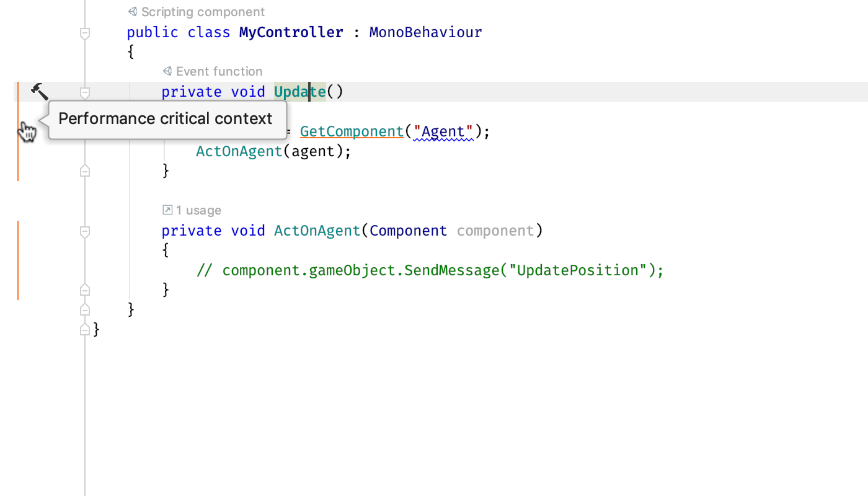Toggle the fold marker at ActOnAgent's closing brace
The image size is (868, 496).
[x=85, y=290]
